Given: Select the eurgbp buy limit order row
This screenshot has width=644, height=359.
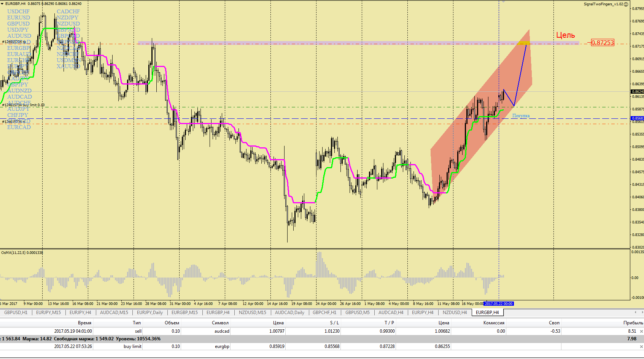Looking at the screenshot, I should [322, 346].
